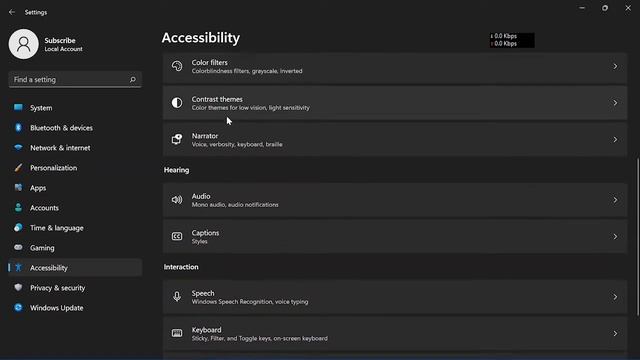Image resolution: width=640 pixels, height=360 pixels.
Task: Click the Narrator icon
Action: click(x=177, y=139)
